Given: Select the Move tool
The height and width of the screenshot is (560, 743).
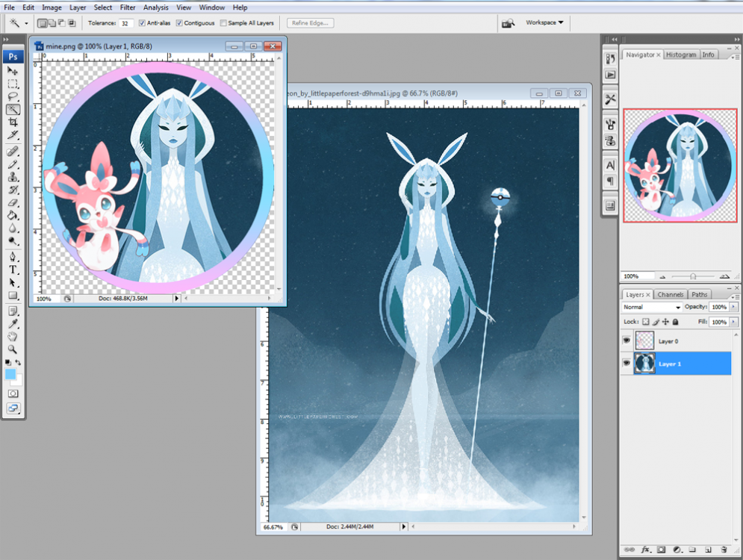Looking at the screenshot, I should [x=13, y=71].
